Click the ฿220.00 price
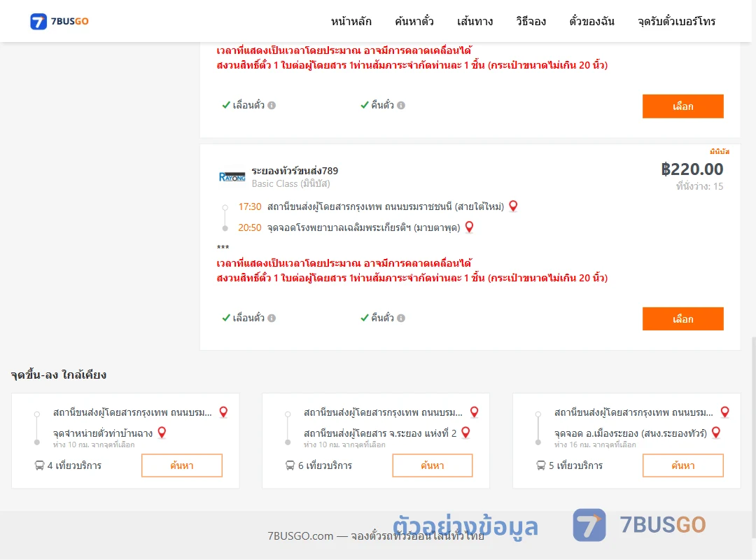The image size is (756, 560). coord(692,169)
